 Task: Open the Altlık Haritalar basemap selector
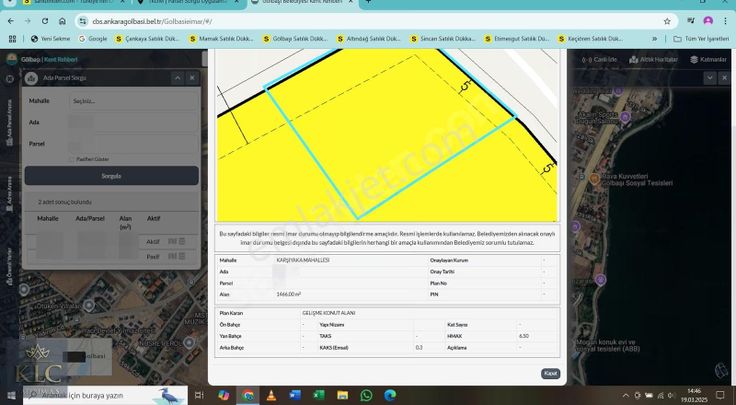(653, 60)
